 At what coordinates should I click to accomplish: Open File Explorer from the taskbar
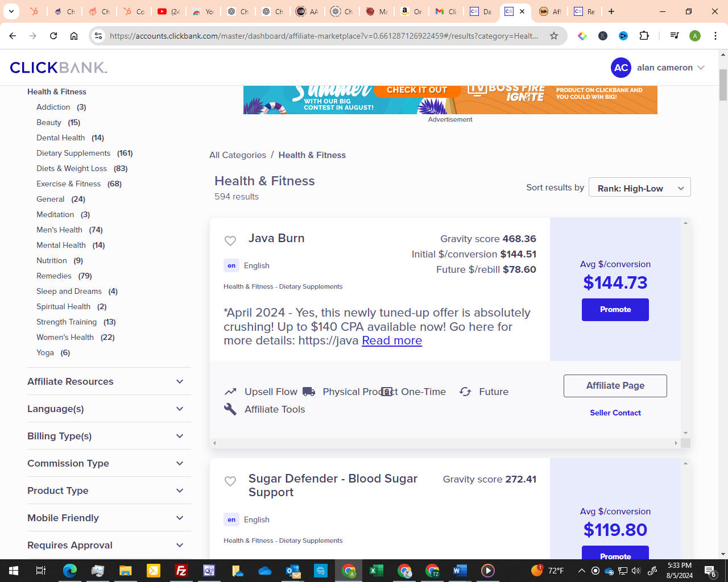126,571
